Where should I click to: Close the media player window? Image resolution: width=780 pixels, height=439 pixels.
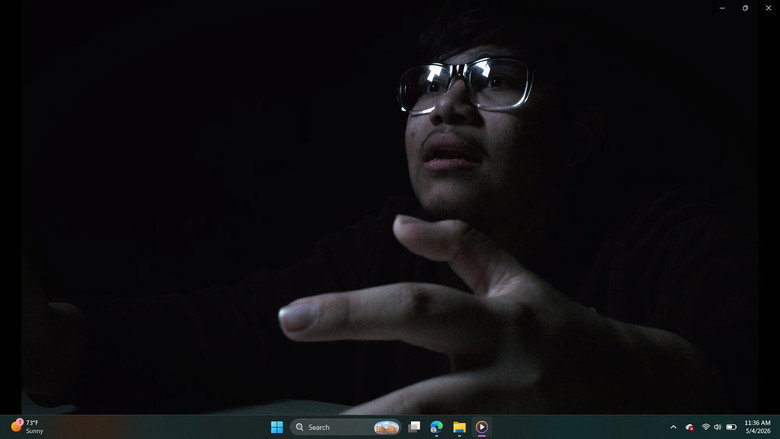(768, 8)
